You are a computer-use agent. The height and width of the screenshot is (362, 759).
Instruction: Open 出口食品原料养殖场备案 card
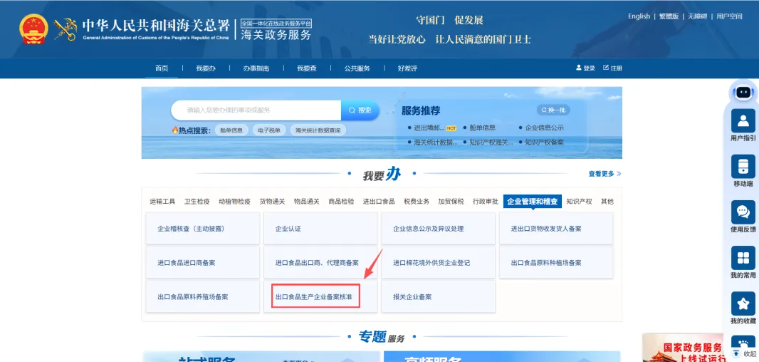[x=203, y=297]
